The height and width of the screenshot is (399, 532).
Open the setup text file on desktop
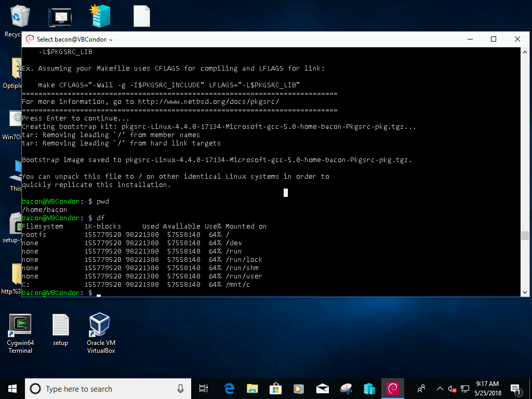point(61,330)
